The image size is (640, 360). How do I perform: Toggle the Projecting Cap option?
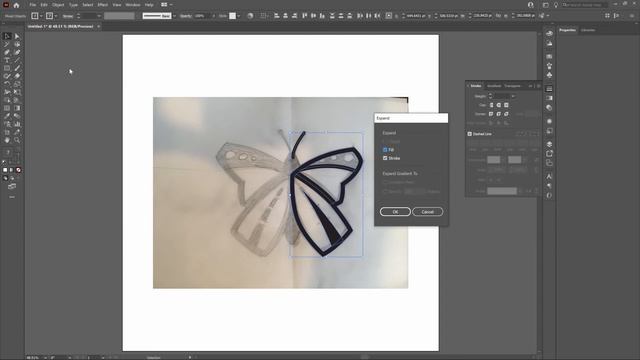(x=506, y=105)
